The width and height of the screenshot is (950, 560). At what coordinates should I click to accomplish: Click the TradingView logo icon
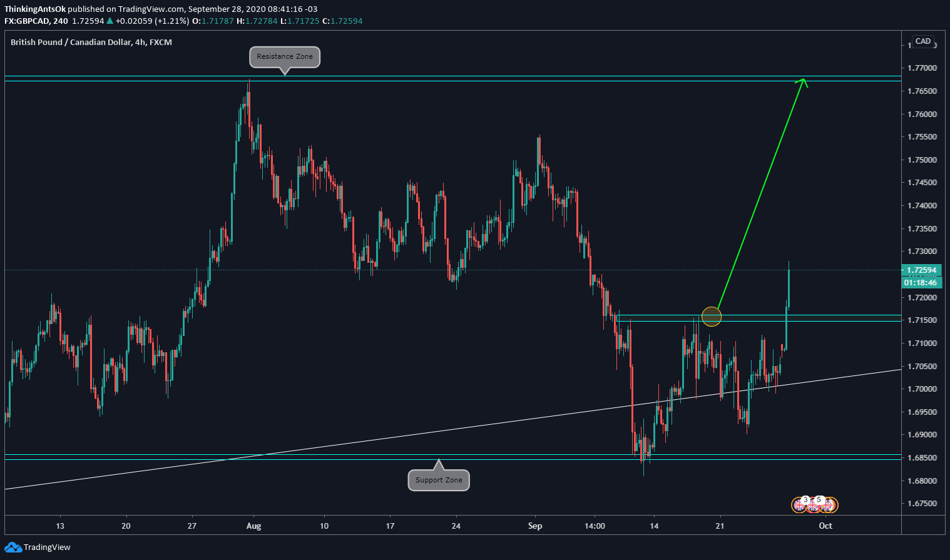pos(13,547)
